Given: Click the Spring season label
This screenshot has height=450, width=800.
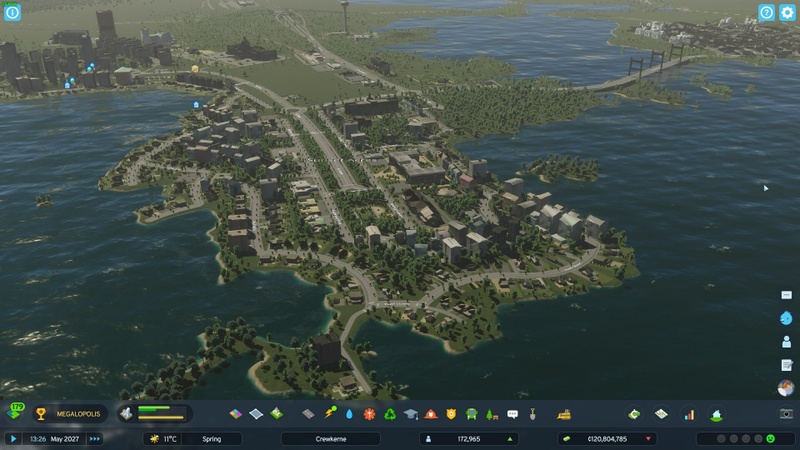Looking at the screenshot, I should coord(212,439).
